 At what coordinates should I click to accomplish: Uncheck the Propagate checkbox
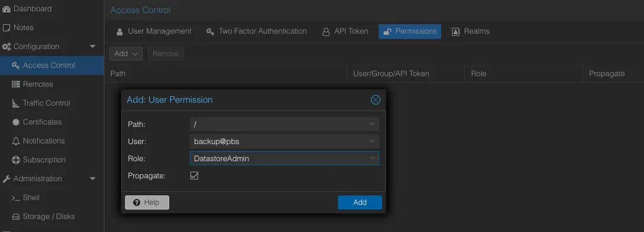tap(194, 176)
